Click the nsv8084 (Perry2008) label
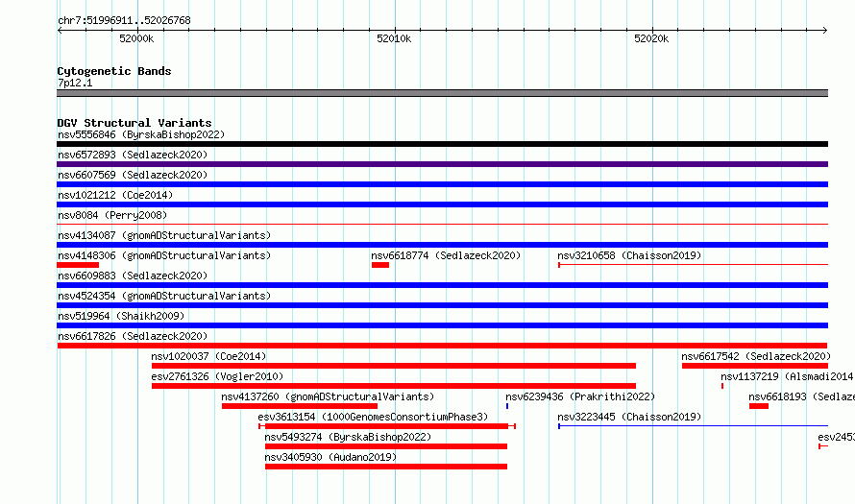This screenshot has width=855, height=504. coord(112,215)
